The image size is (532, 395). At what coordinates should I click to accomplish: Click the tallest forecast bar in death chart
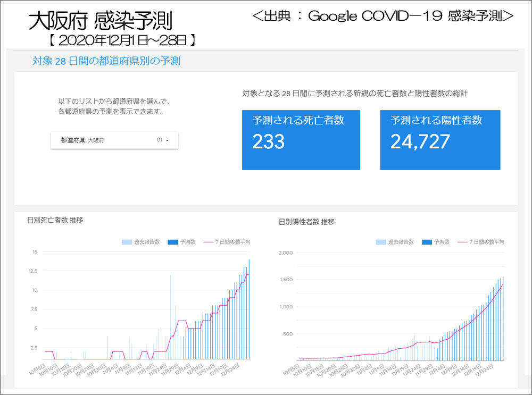coord(250,309)
